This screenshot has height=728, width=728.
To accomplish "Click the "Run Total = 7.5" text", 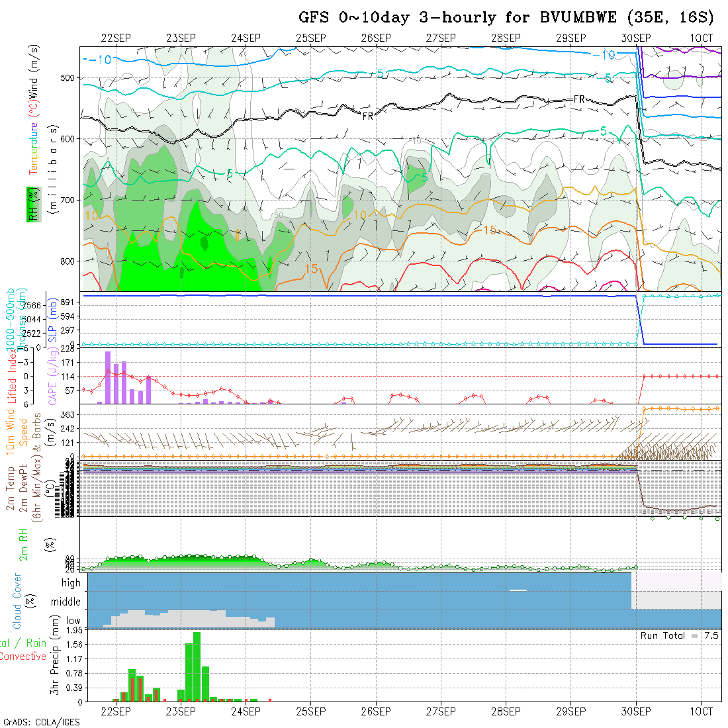I will [x=679, y=635].
